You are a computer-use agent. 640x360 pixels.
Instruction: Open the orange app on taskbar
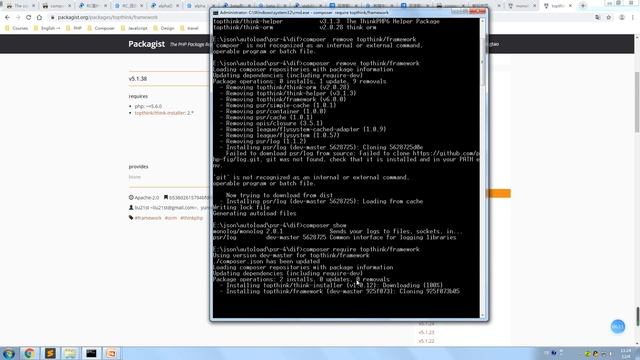[111, 353]
